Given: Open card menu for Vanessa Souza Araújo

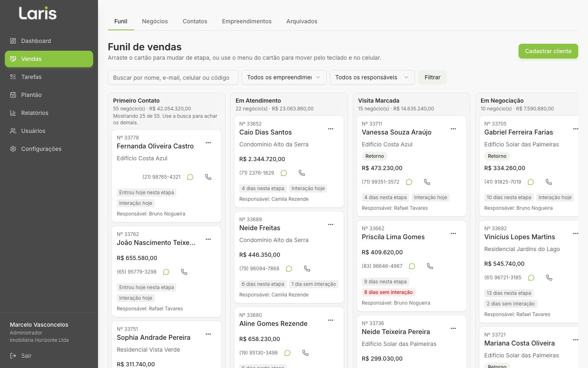Looking at the screenshot, I should pyautogui.click(x=453, y=129).
